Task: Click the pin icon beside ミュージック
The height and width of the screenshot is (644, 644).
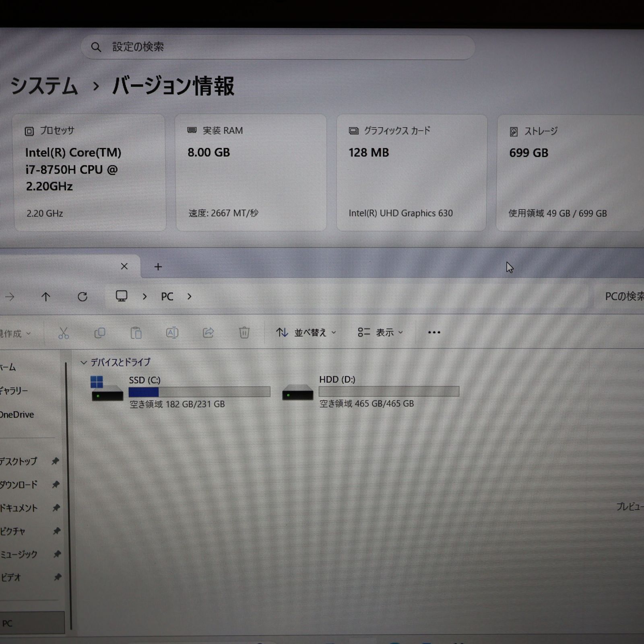Action: tap(57, 554)
